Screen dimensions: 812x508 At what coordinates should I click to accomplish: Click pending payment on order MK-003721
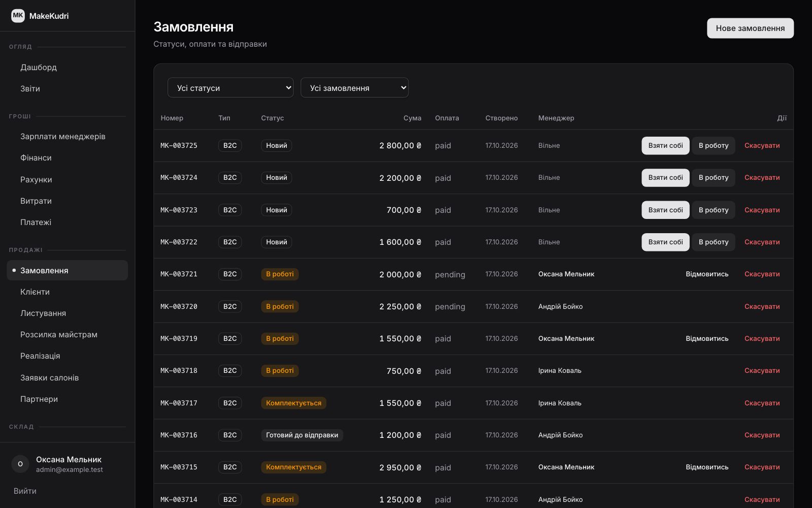point(450,274)
